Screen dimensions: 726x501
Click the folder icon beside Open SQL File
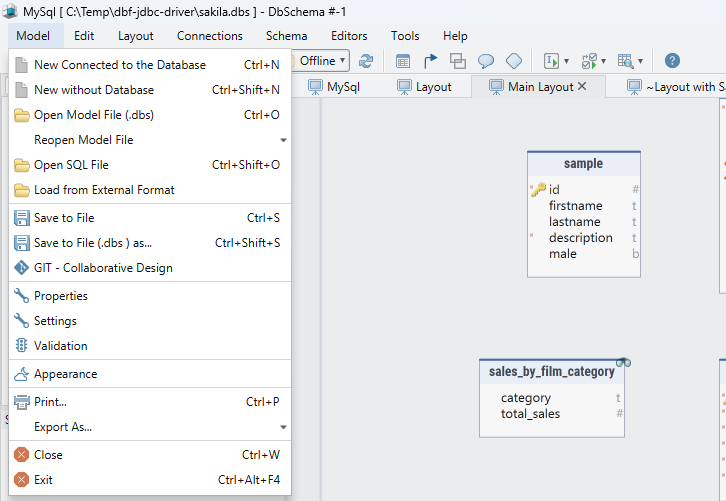(x=21, y=165)
